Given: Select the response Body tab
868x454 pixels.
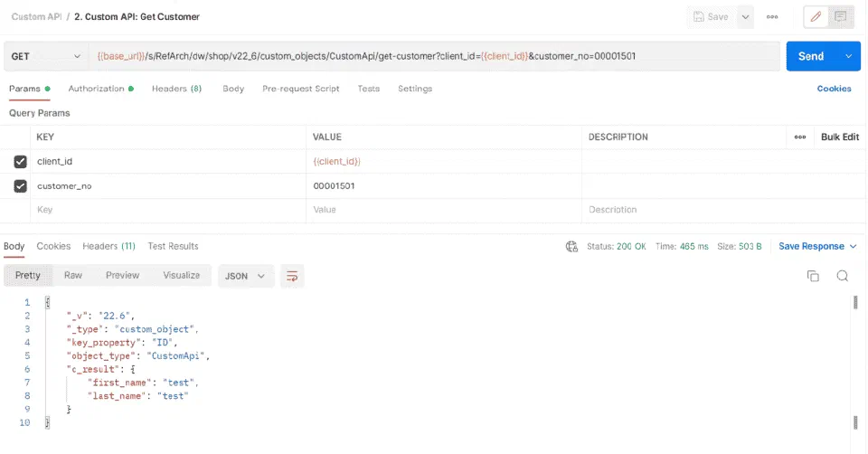Looking at the screenshot, I should [x=14, y=246].
